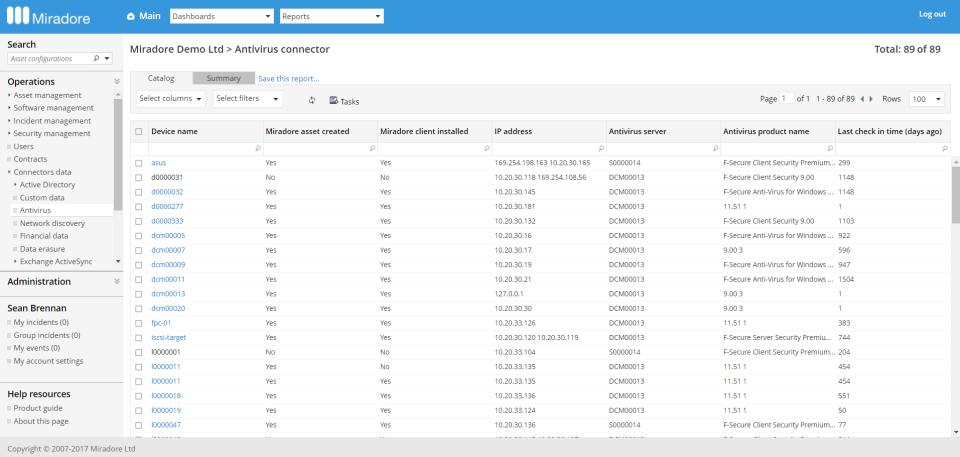
Task: Open About this page link
Action: [x=41, y=421]
